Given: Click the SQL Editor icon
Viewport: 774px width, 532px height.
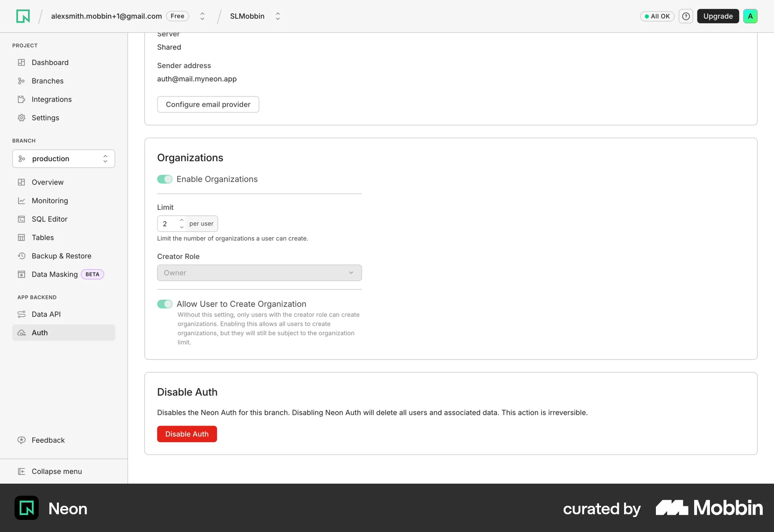Looking at the screenshot, I should point(21,219).
